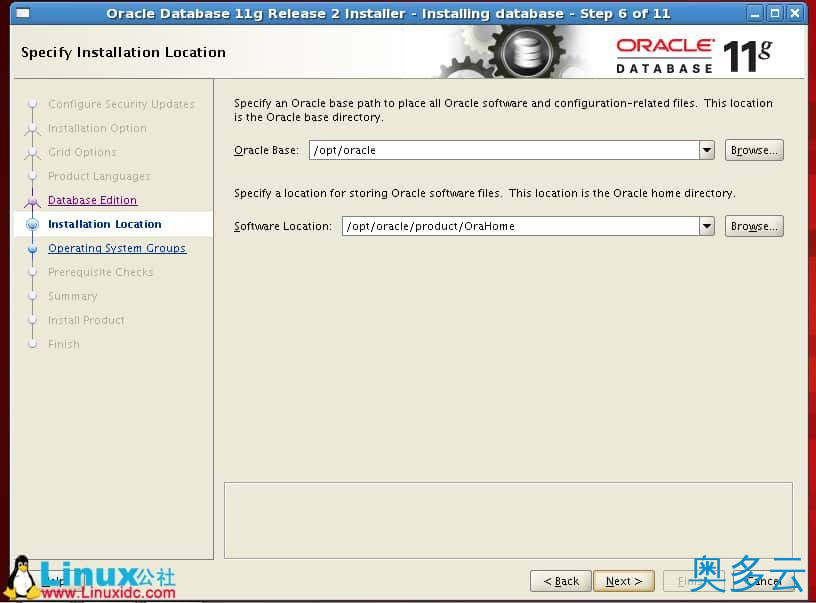Click the Product Languages step label
Image resolution: width=816 pixels, height=603 pixels.
point(99,176)
